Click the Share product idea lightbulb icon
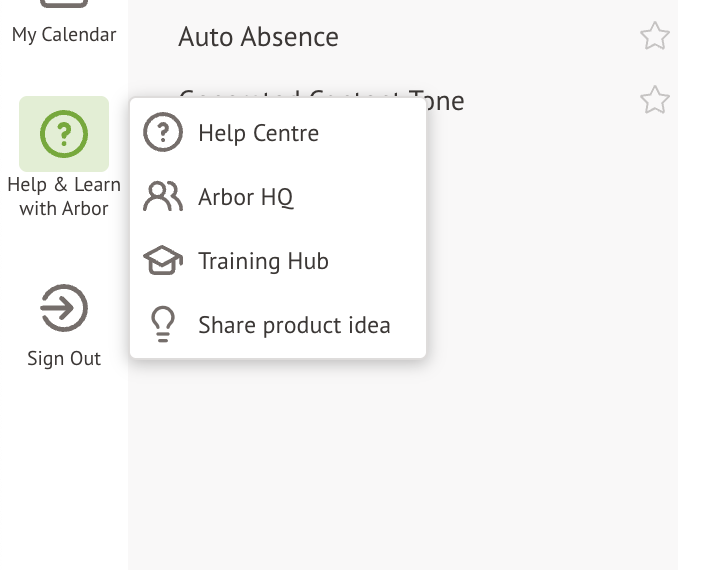708x570 pixels. pos(163,326)
